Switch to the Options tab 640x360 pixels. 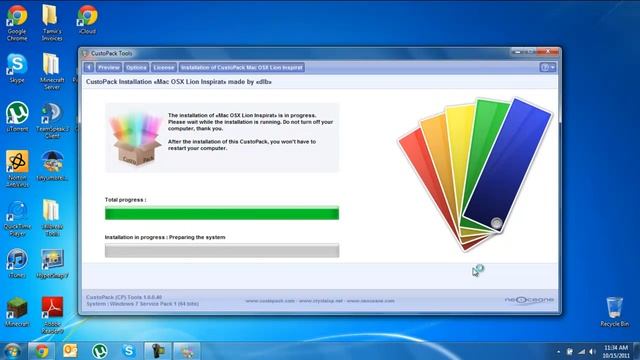pyautogui.click(x=136, y=67)
